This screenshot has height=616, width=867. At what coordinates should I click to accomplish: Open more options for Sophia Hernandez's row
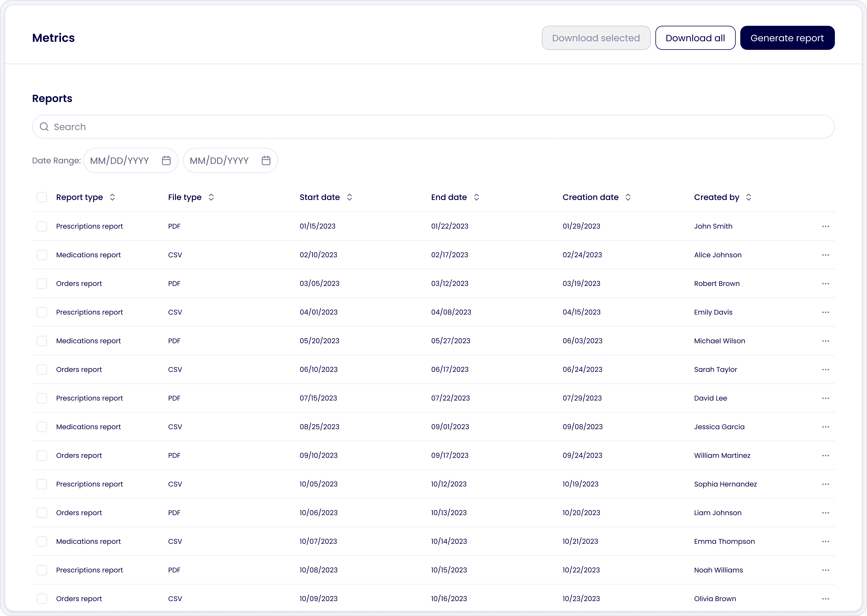[x=826, y=484]
